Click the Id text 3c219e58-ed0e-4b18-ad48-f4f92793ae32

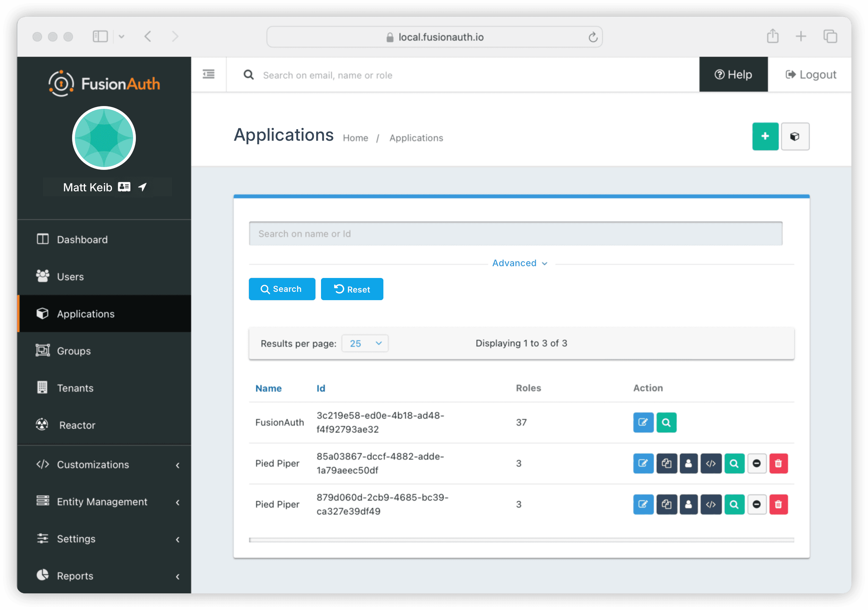coord(380,422)
